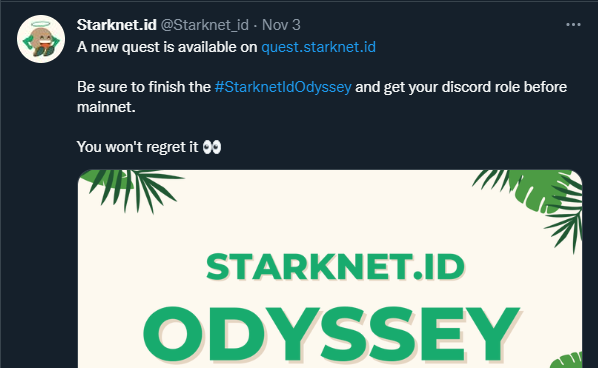Click the @Starknet_id handle
Image resolution: width=598 pixels, height=368 pixels.
(204, 25)
